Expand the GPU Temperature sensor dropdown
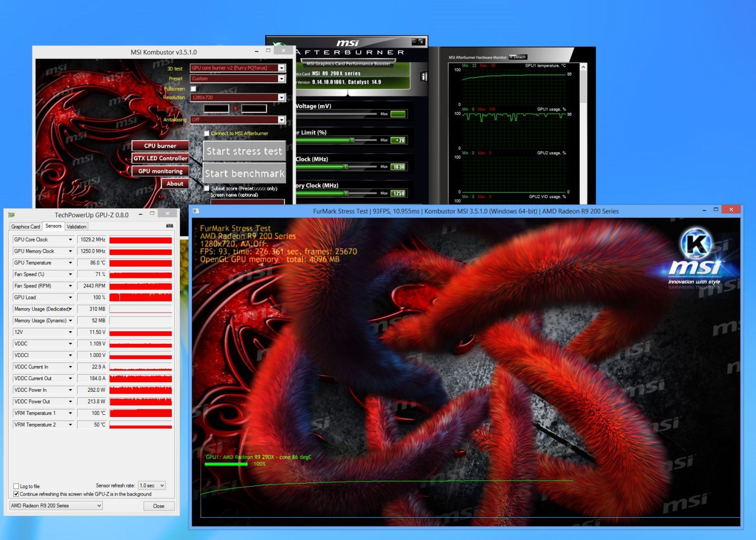Viewport: 756px width, 540px height. coord(70,263)
